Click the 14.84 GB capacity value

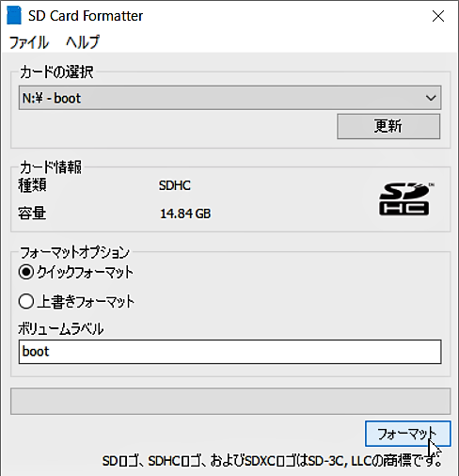pos(185,214)
